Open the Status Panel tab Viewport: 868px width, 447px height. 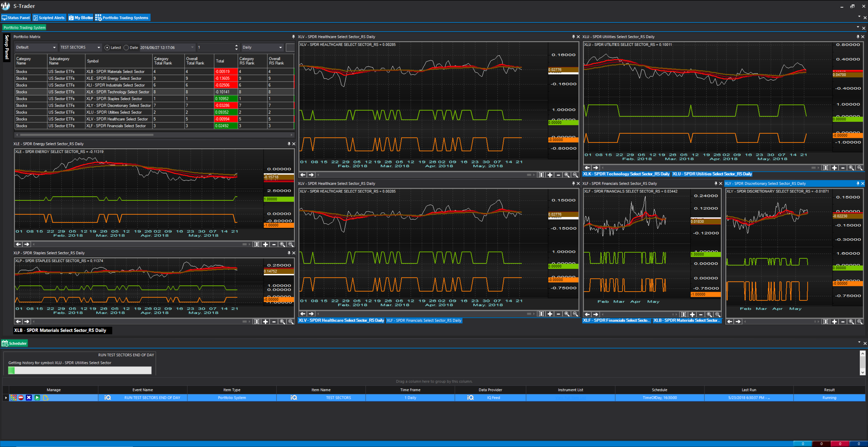(16, 18)
